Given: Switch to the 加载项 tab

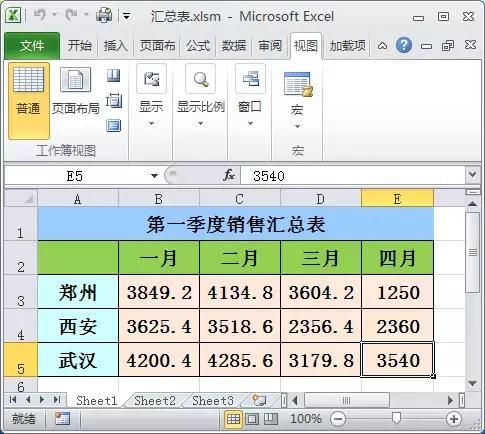Looking at the screenshot, I should pyautogui.click(x=347, y=46).
